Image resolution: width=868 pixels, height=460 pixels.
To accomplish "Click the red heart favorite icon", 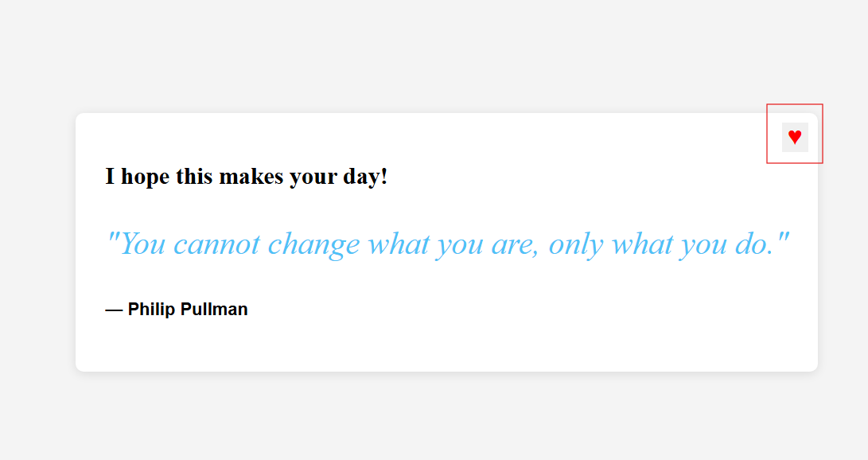I will click(x=795, y=137).
